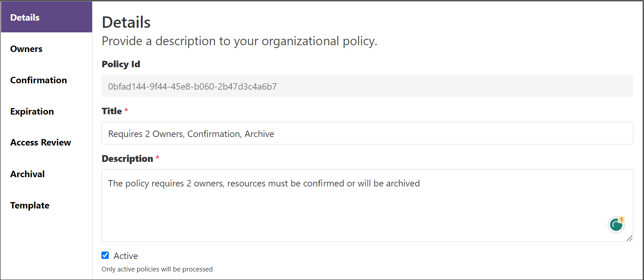Click the Active checkbox label text
This screenshot has height=280, width=644.
tap(126, 256)
